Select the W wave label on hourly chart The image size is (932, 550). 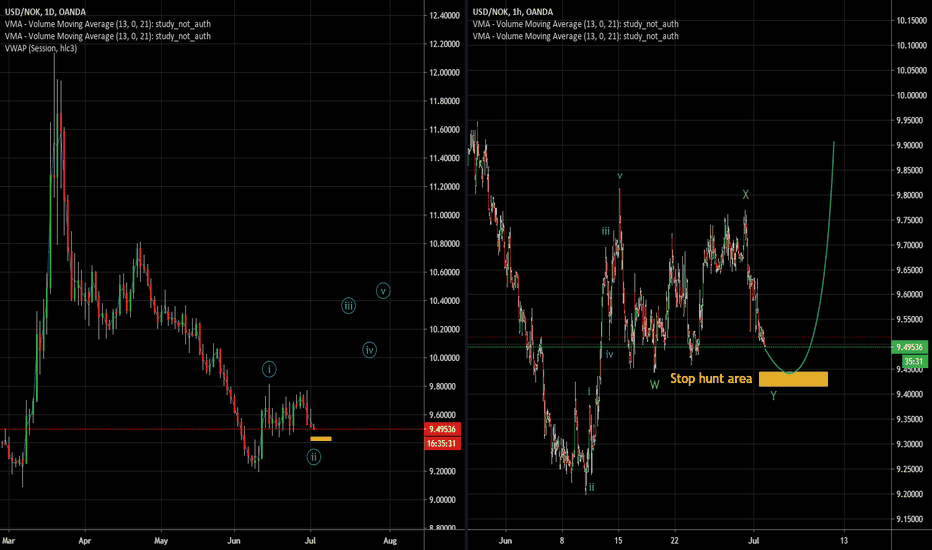pos(654,385)
